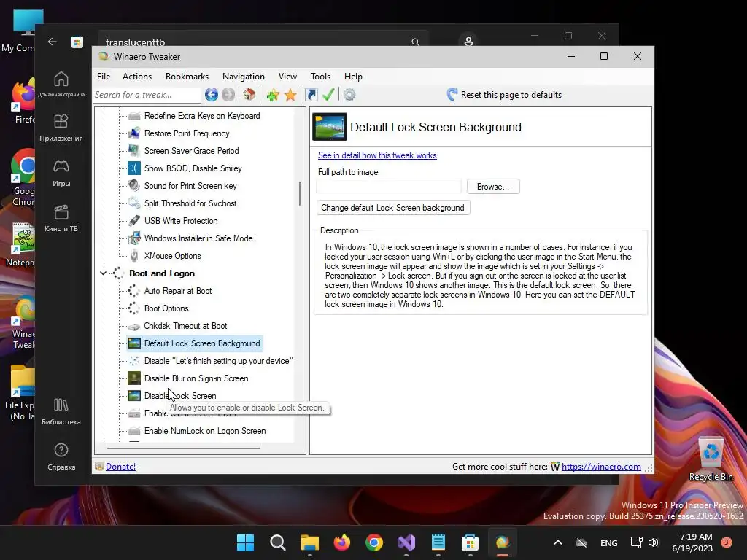Focus the Search for a tweak field
Screen dimensions: 747x560
click(147, 95)
